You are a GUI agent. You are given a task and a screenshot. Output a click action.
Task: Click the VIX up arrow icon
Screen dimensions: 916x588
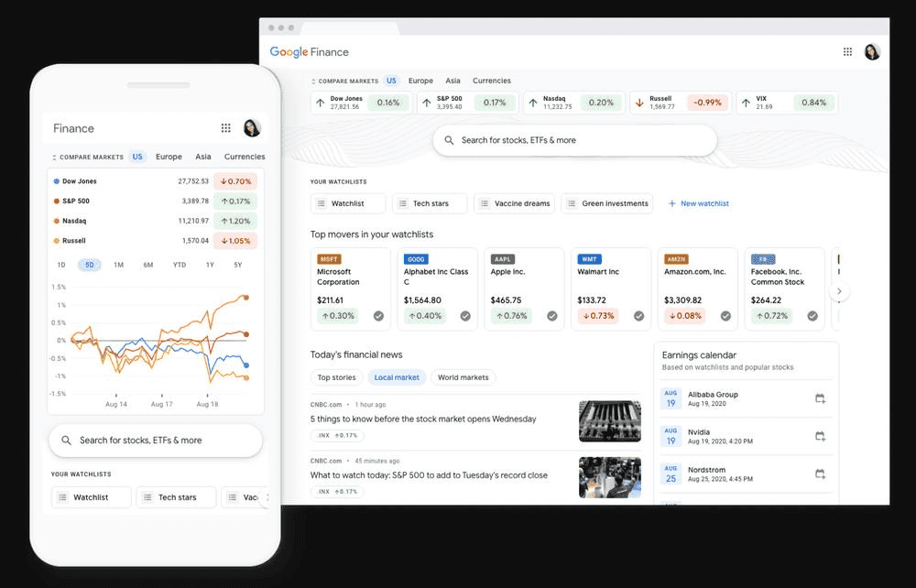[746, 103]
